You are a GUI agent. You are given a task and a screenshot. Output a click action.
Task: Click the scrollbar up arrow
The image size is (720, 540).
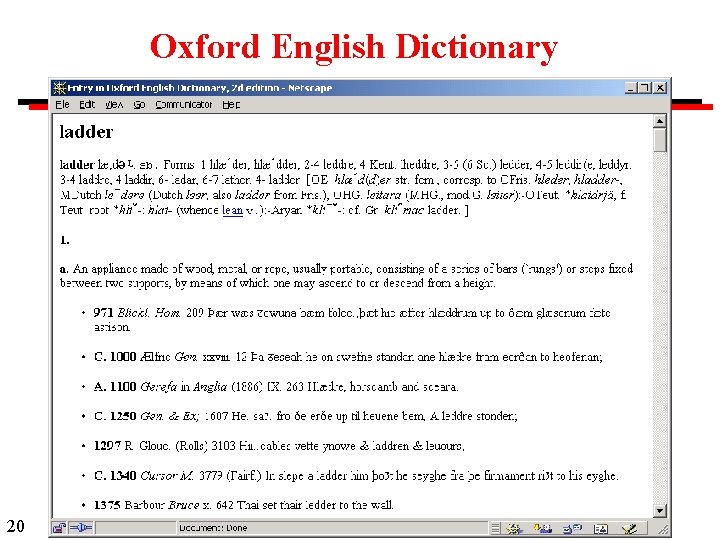click(660, 121)
